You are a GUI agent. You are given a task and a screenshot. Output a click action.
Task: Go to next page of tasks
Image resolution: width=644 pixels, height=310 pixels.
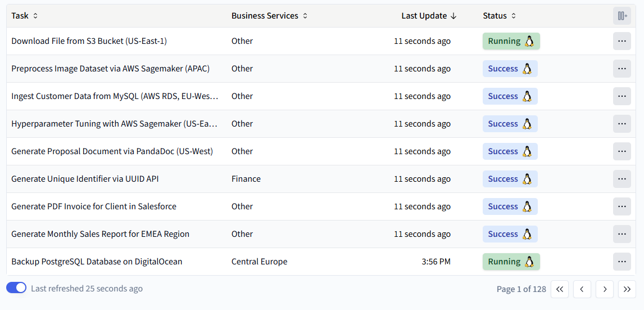point(605,289)
